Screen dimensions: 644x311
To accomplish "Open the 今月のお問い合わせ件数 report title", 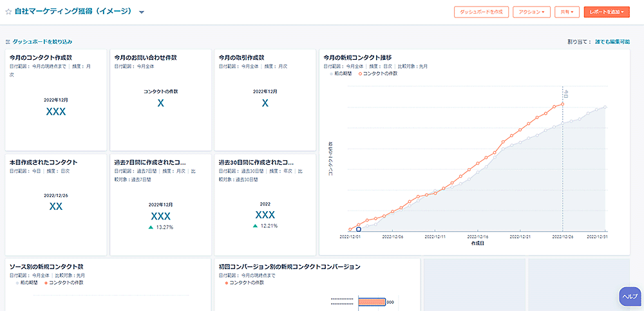I will [x=145, y=58].
